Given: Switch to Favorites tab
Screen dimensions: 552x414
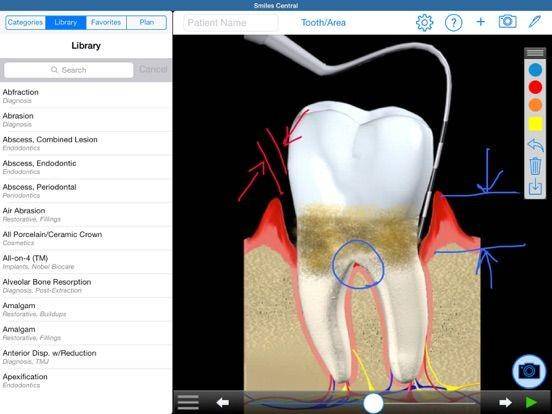Looking at the screenshot, I should 106,23.
